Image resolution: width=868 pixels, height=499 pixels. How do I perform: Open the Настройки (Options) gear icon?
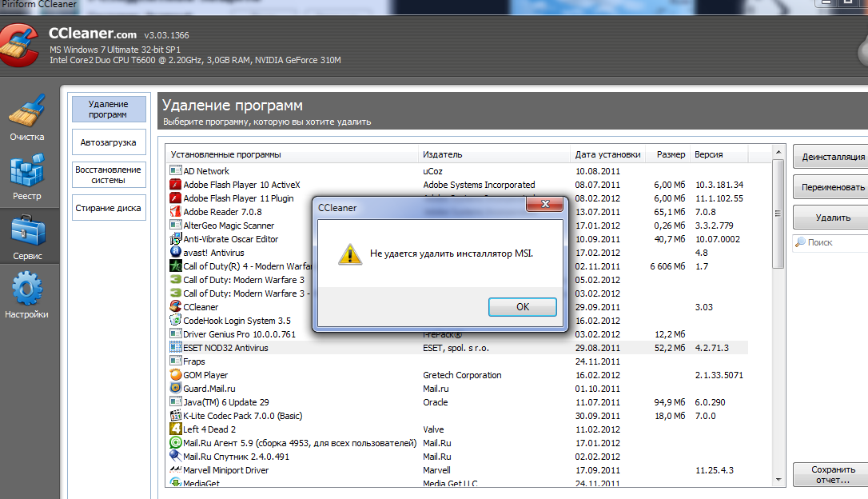[x=26, y=288]
